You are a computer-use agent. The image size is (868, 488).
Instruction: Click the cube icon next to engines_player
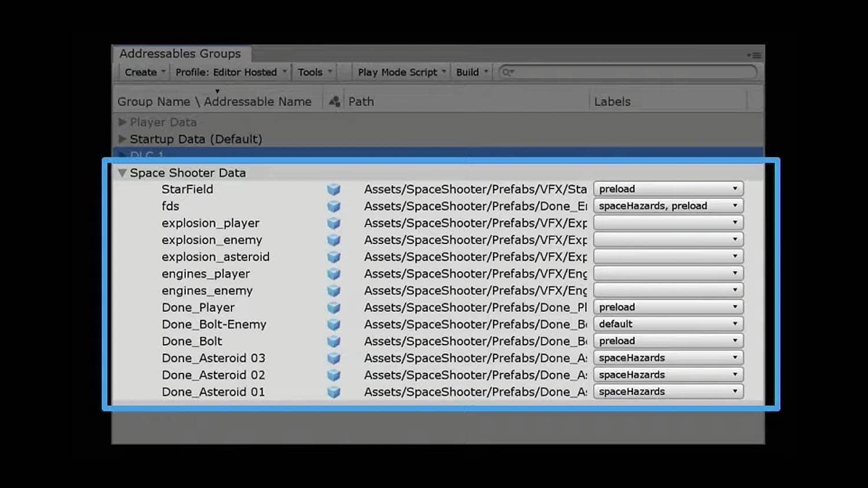point(334,273)
